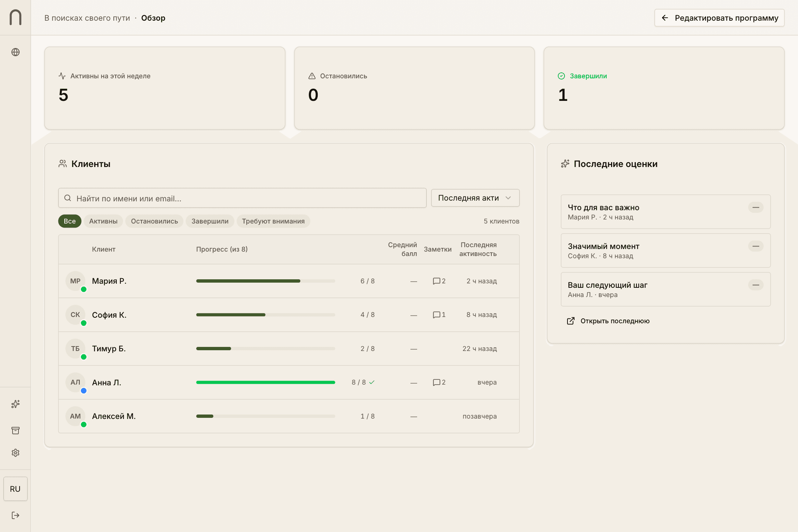Open the archive box icon in the sidebar
Screen dimensions: 798x532
pyautogui.click(x=16, y=430)
